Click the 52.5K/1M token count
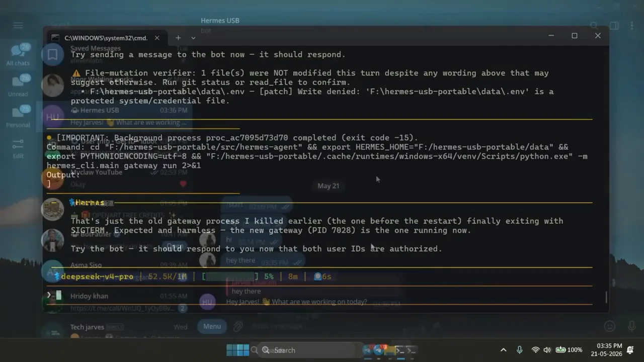 168,277
